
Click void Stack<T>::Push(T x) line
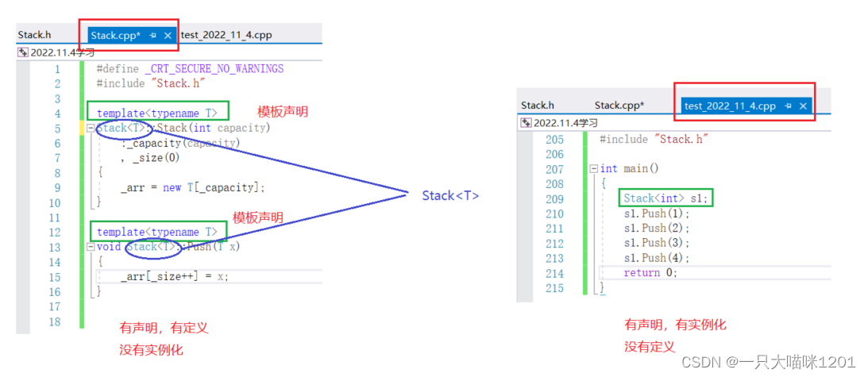coord(168,247)
